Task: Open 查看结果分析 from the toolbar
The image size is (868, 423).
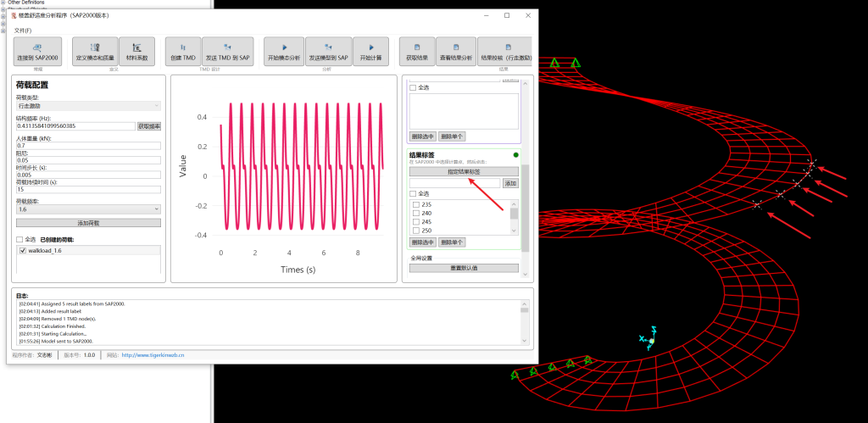Action: [456, 52]
